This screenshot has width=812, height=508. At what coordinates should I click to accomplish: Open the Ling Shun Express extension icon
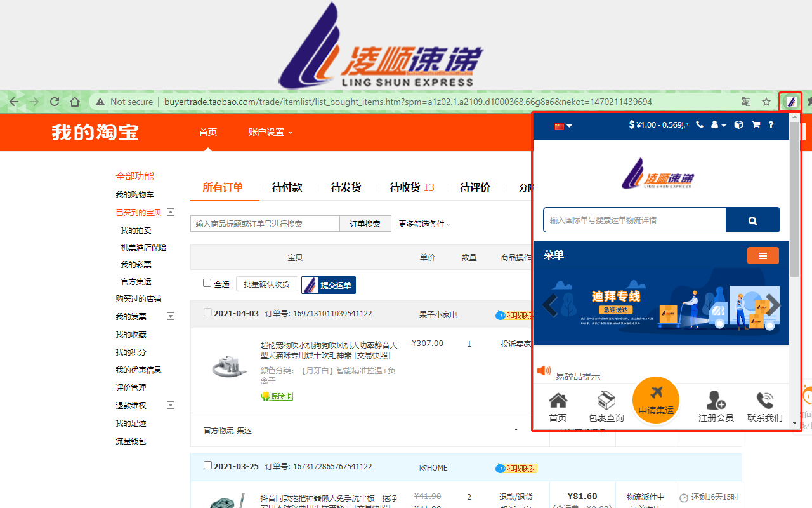[x=790, y=102]
